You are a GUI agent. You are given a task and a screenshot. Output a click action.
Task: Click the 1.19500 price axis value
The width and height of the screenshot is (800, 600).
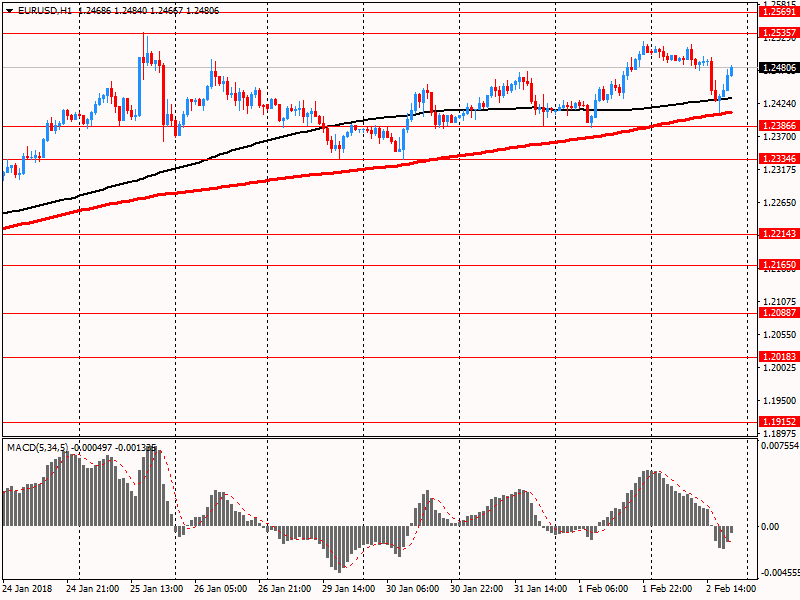pos(779,401)
